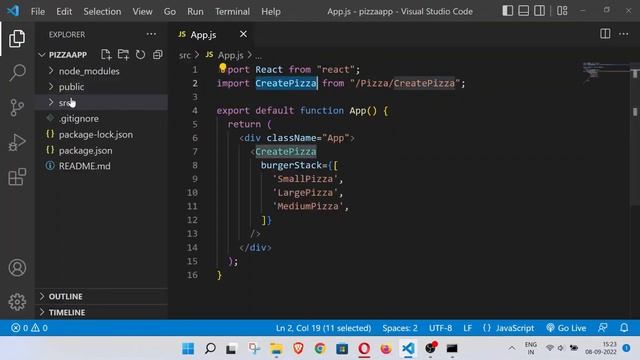640x360 pixels.
Task: Open the Terminal menu
Action: [232, 11]
